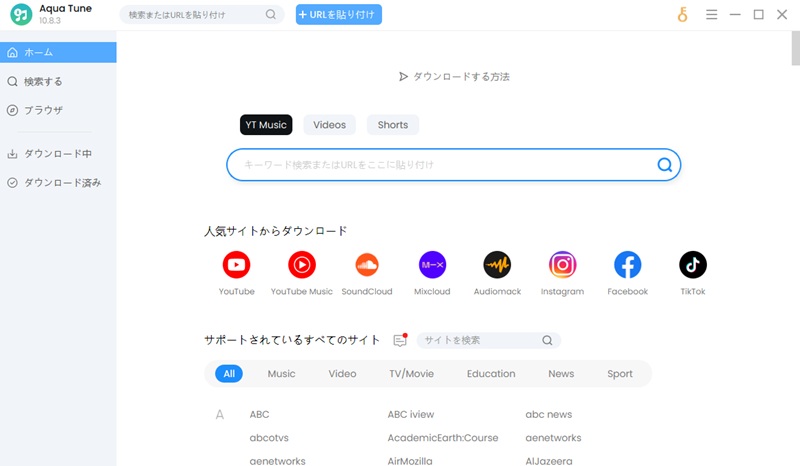800x466 pixels.
Task: Open the AcademicEarth:Course site link
Action: [x=443, y=438]
